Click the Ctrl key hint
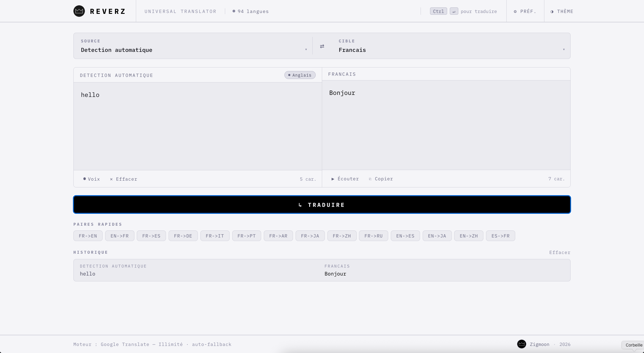 [x=438, y=11]
